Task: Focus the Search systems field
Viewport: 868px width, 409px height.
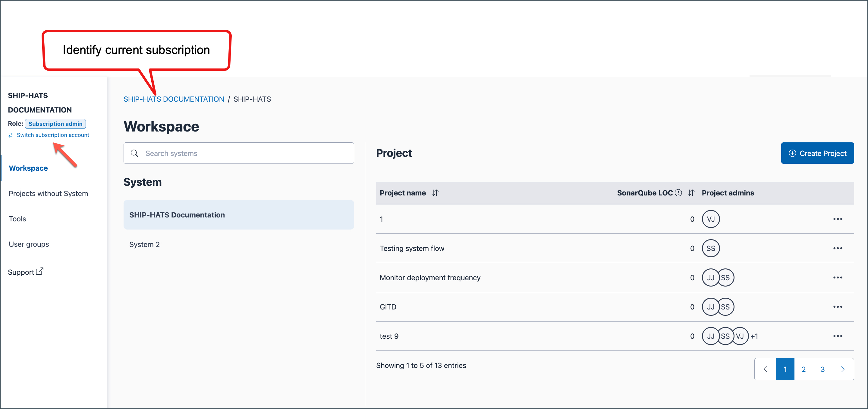Action: (239, 154)
